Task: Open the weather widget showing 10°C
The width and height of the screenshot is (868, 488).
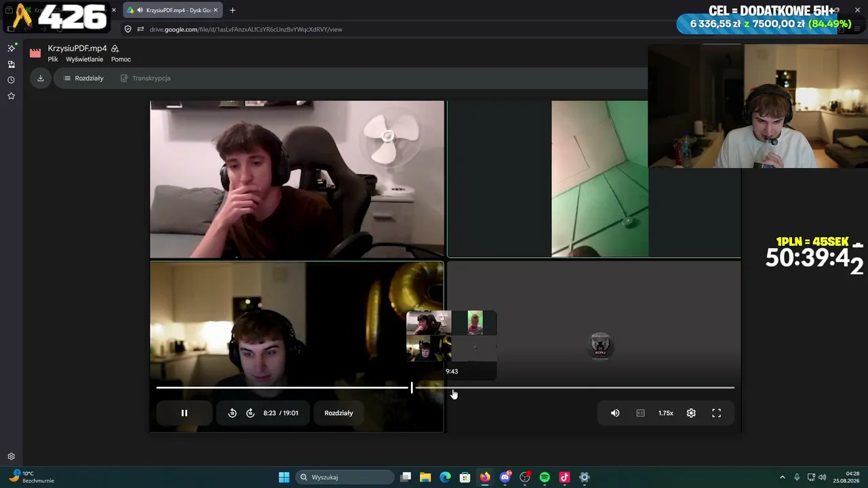Action: pos(32,477)
